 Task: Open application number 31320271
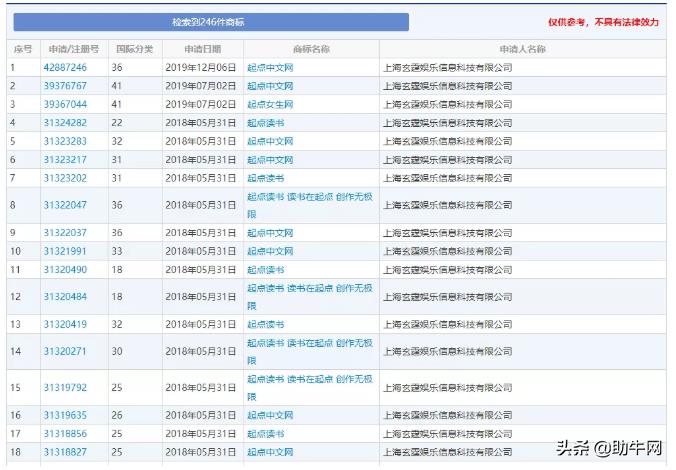pos(65,352)
